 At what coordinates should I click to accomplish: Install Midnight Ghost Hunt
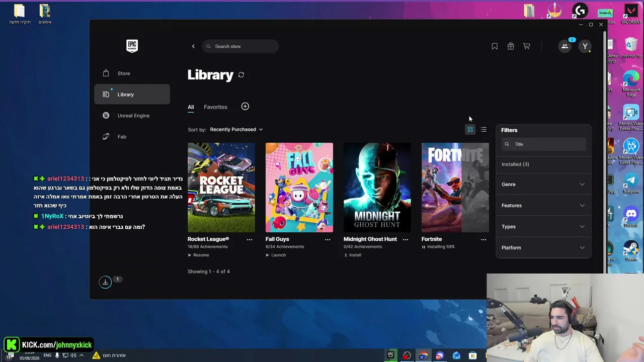(352, 255)
